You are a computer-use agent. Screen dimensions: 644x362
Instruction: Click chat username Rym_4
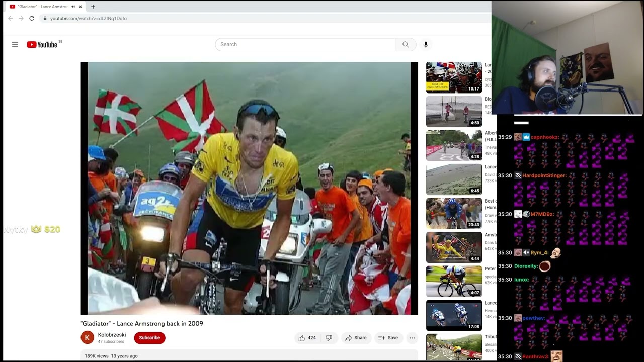click(x=539, y=253)
